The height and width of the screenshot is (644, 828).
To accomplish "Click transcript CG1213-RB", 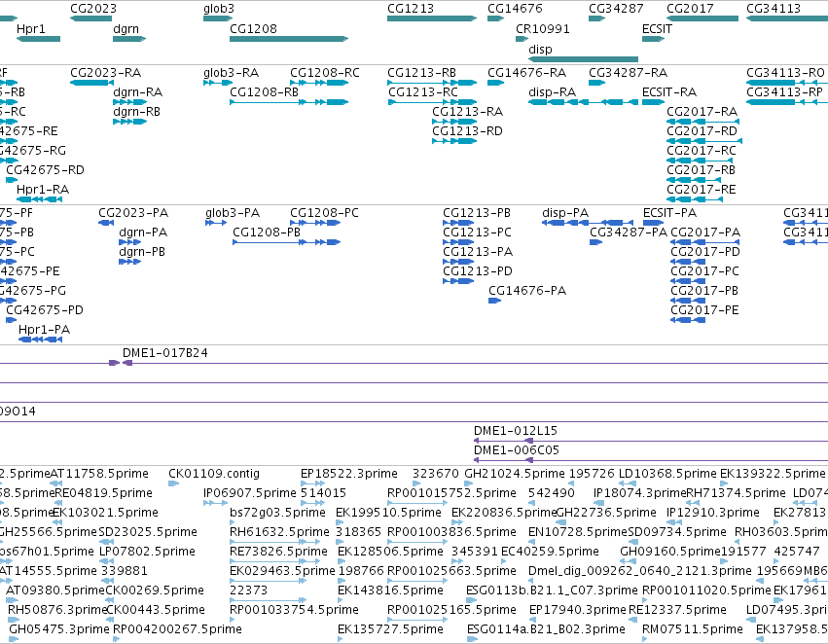I will [x=432, y=83].
